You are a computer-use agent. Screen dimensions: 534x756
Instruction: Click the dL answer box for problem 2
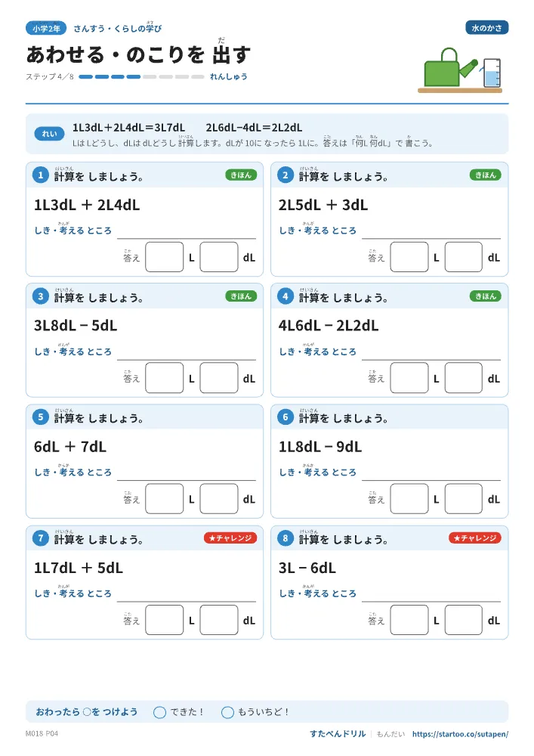(x=463, y=257)
